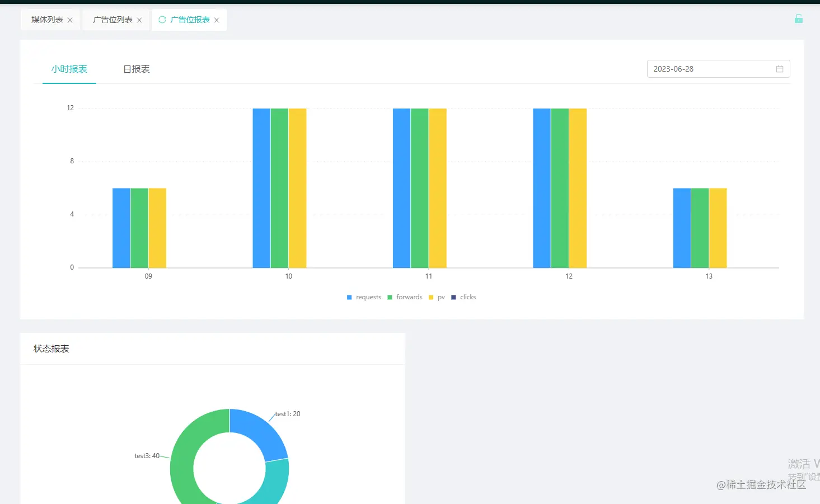
Task: Click the yellow pv bar at hour 13
Action: tap(718, 228)
